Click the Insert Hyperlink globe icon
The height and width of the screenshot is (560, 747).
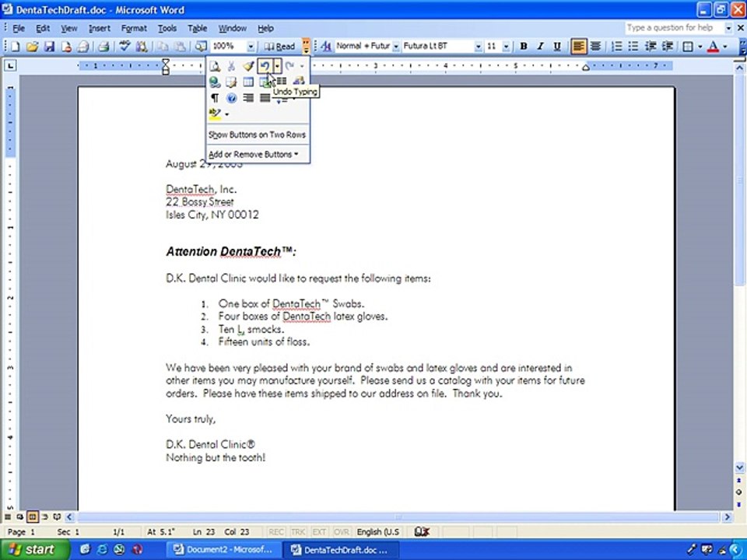(215, 82)
